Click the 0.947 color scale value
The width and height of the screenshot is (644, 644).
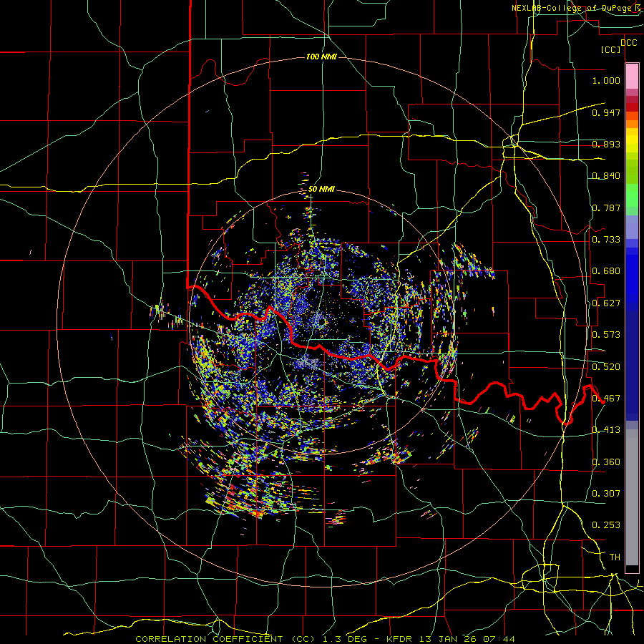tap(606, 112)
